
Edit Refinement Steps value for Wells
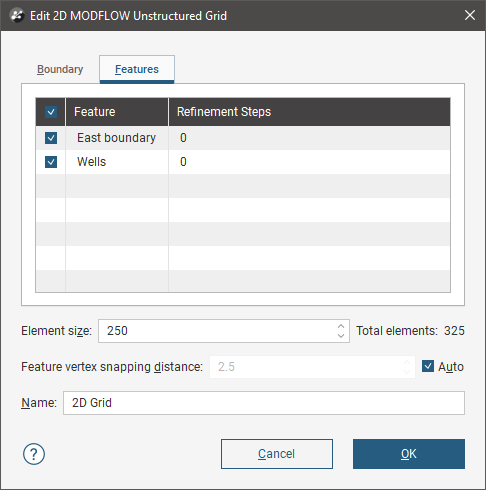[309, 162]
